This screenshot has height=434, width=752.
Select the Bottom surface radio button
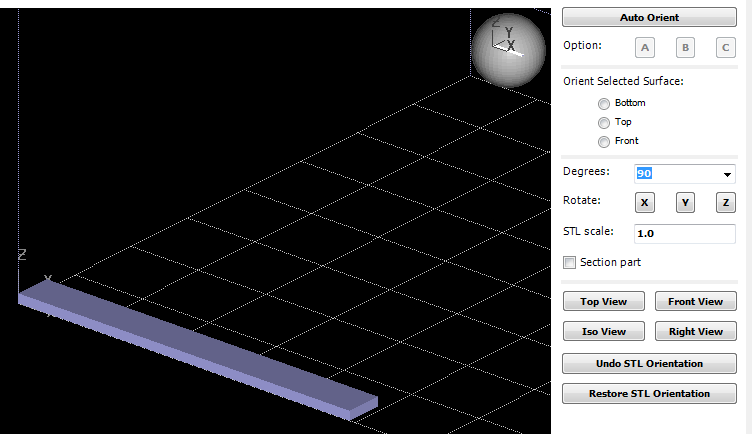point(604,103)
